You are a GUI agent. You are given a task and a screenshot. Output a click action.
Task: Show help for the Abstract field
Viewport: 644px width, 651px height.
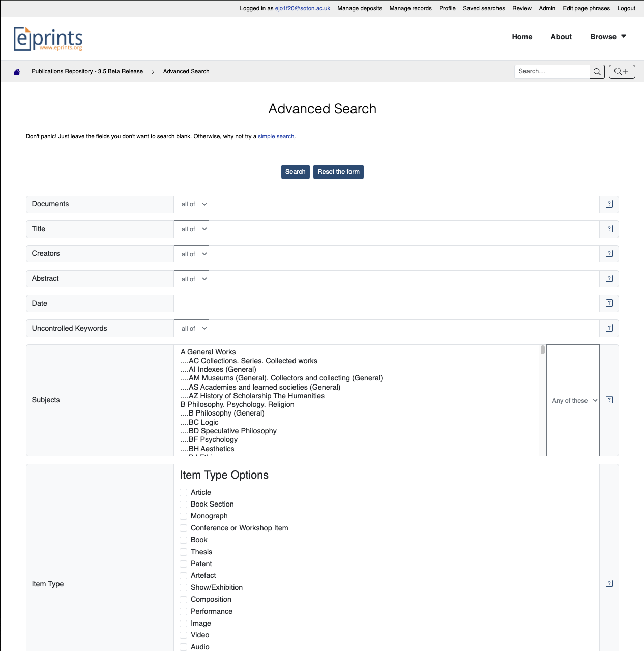(x=609, y=278)
